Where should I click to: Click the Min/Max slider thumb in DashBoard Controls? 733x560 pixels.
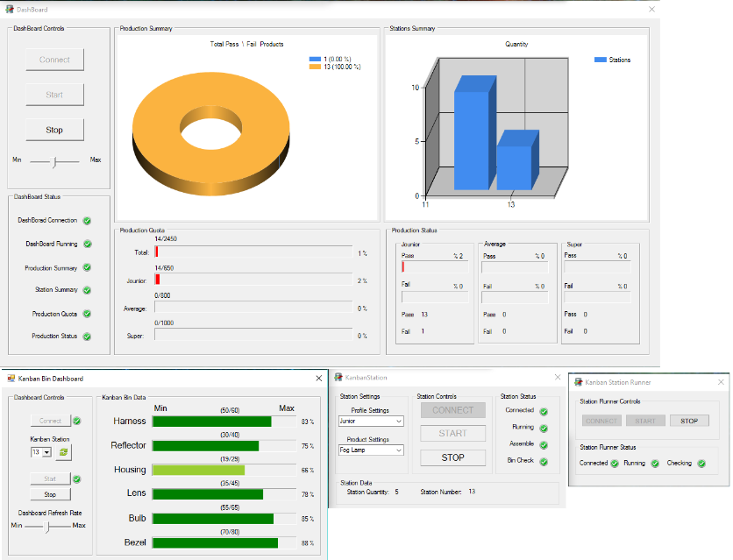54,162
